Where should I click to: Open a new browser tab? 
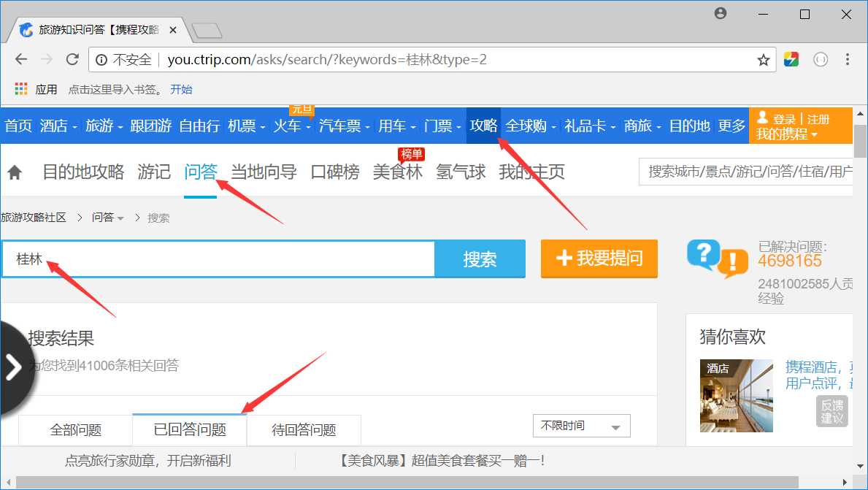[207, 31]
